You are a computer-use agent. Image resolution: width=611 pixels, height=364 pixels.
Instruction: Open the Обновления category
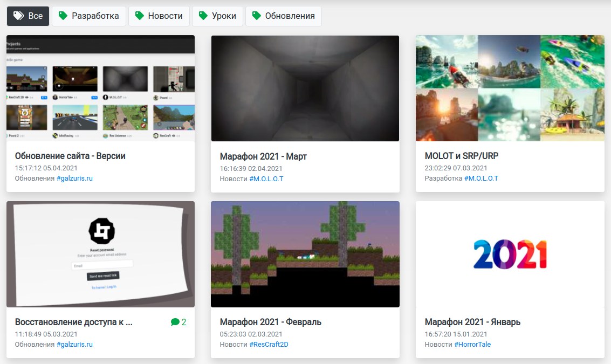[x=284, y=16]
